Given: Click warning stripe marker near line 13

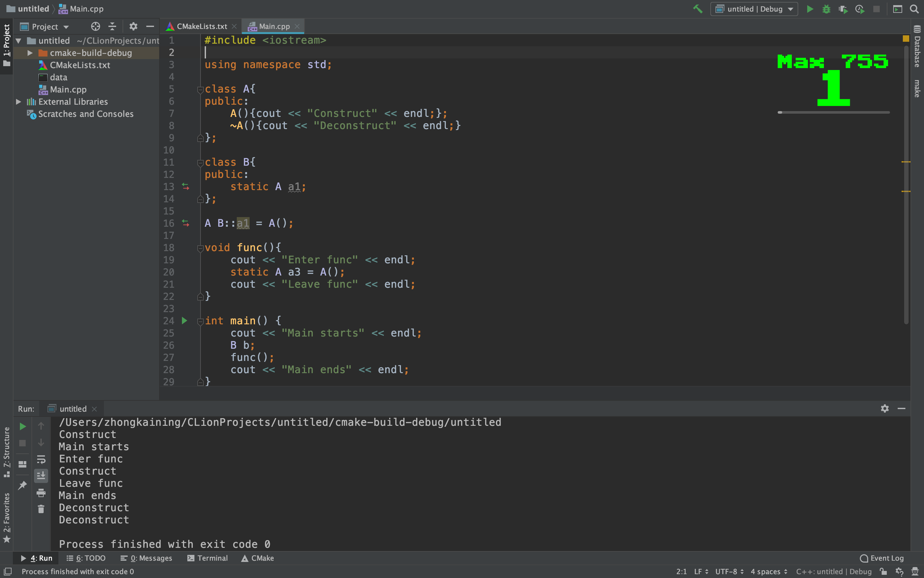Looking at the screenshot, I should [906, 162].
